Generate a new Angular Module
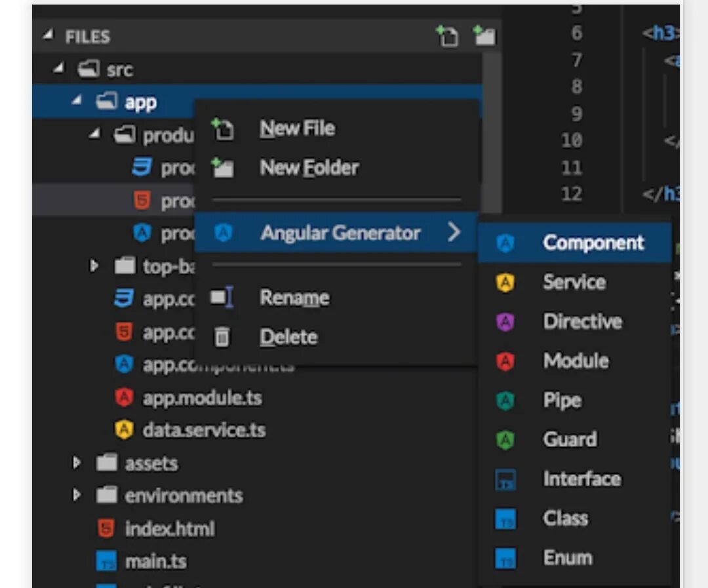This screenshot has height=588, width=708. 575,361
